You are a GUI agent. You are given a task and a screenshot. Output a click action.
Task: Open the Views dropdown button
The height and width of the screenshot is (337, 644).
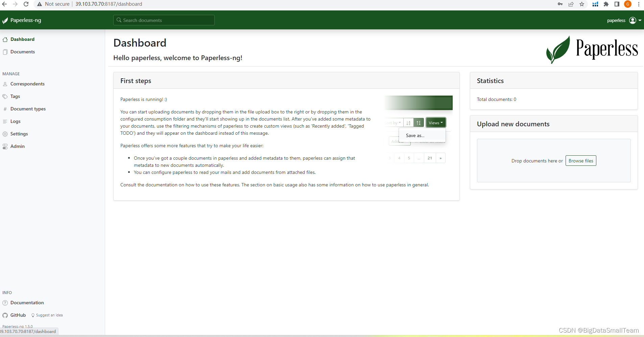click(x=436, y=123)
